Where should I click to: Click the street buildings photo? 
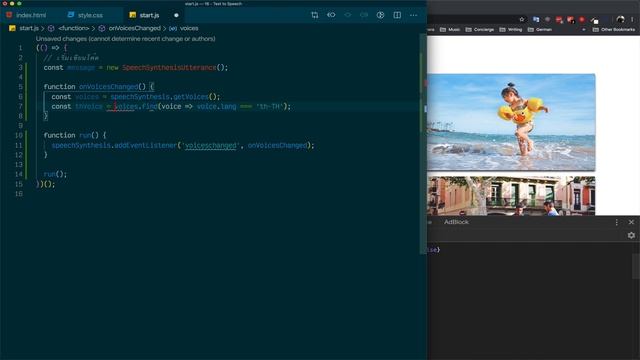click(x=511, y=196)
